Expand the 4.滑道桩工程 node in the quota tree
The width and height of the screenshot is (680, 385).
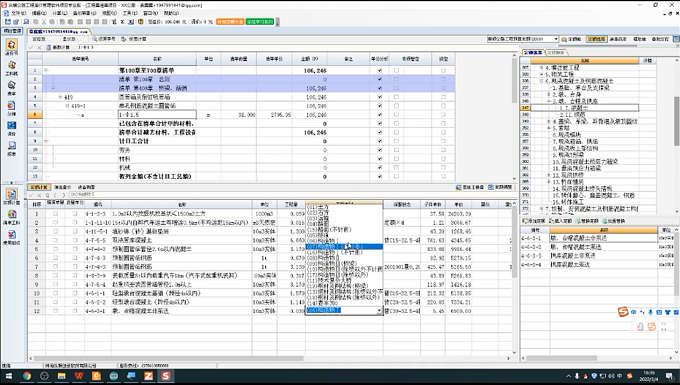[541, 68]
